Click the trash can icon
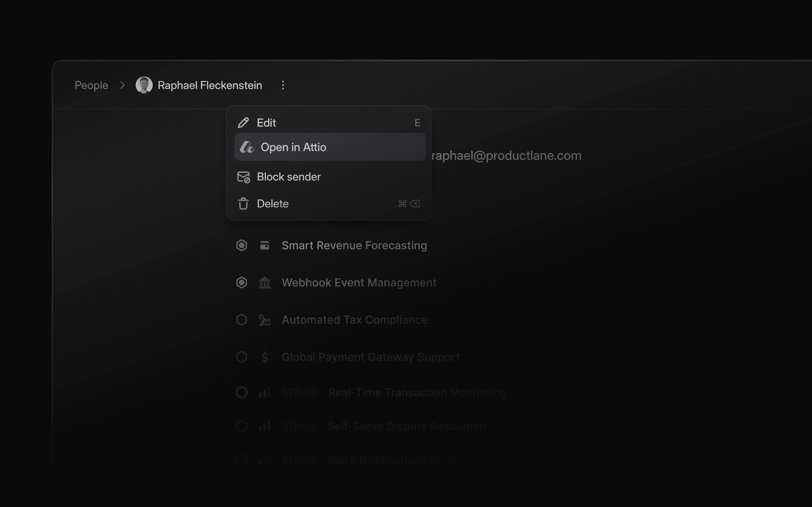The image size is (812, 507). (243, 204)
